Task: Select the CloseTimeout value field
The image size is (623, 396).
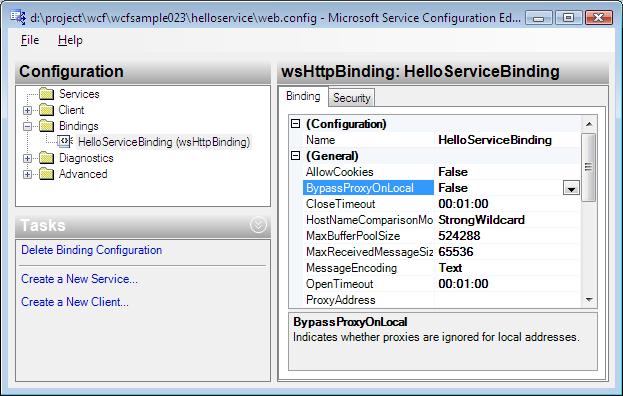Action: point(507,204)
